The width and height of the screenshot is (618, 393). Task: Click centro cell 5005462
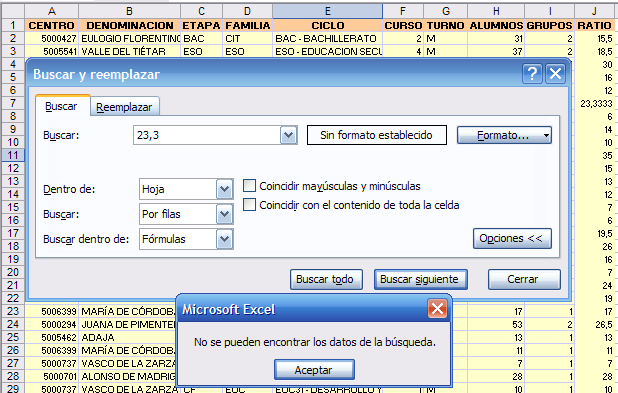pyautogui.click(x=52, y=337)
